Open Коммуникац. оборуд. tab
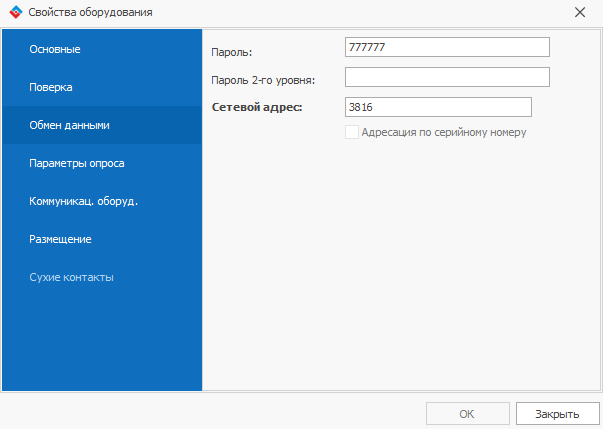603x429 pixels. click(83, 201)
